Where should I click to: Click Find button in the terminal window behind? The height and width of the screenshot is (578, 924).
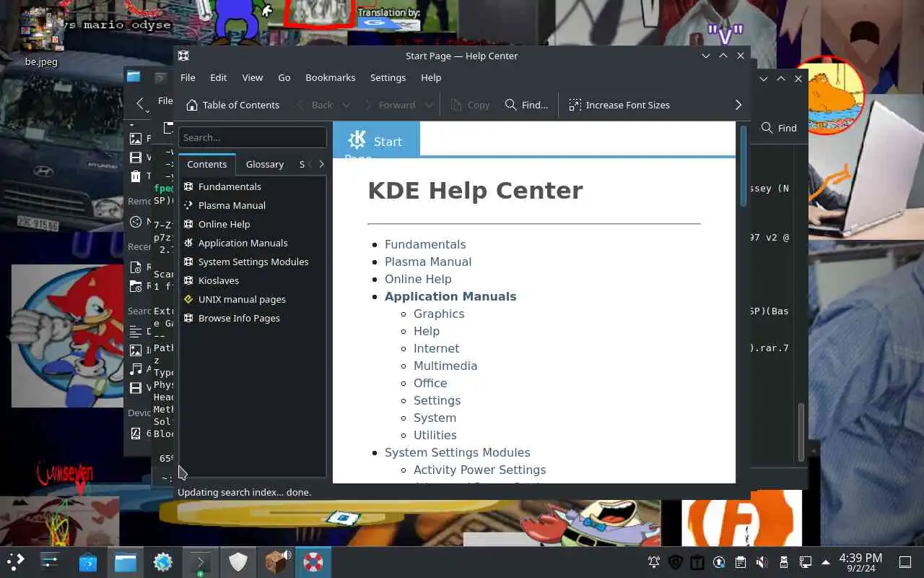pyautogui.click(x=779, y=128)
